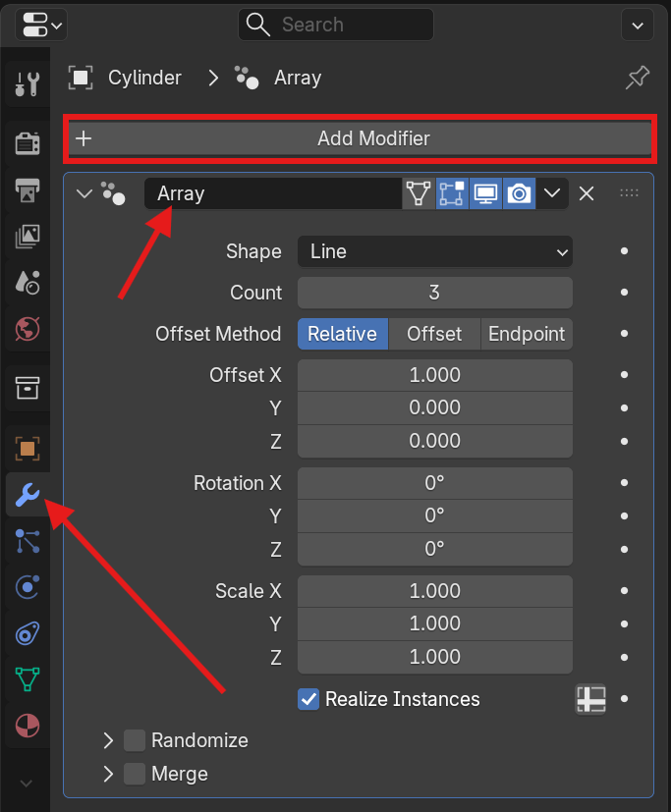Click the animate dot next to Scale X
This screenshot has width=671, height=812.
(x=625, y=590)
